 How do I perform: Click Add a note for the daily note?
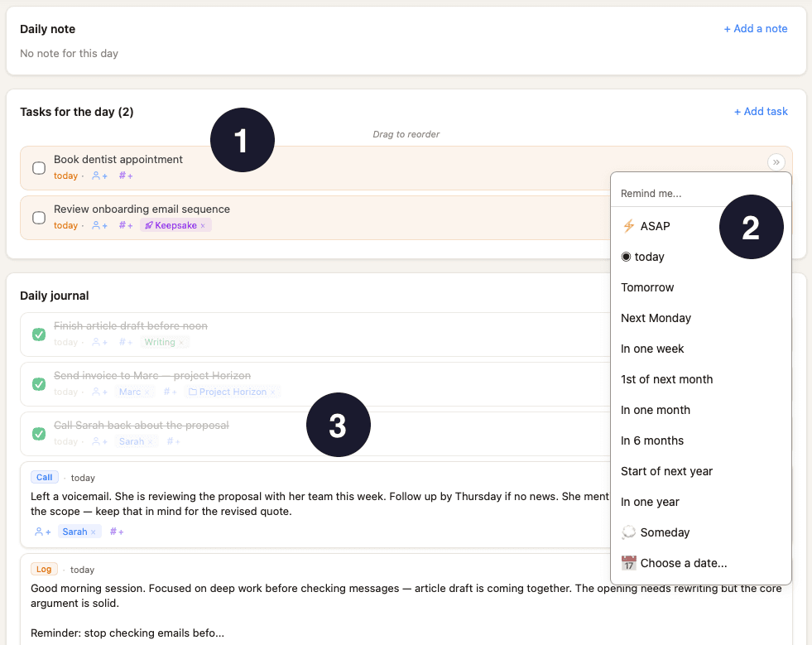(756, 28)
